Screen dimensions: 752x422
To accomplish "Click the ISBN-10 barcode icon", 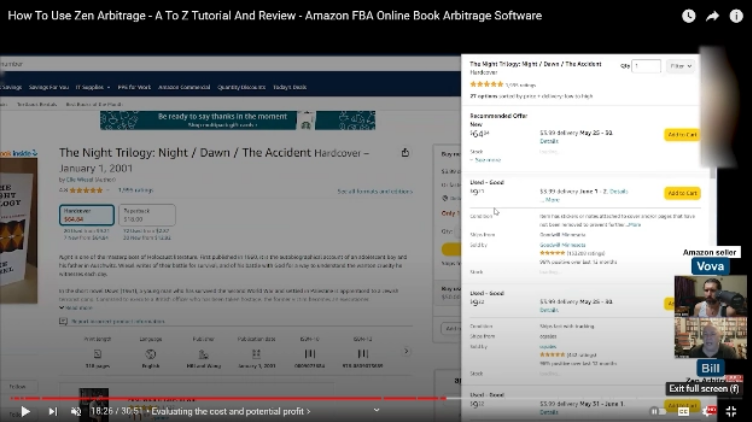I will [310, 354].
